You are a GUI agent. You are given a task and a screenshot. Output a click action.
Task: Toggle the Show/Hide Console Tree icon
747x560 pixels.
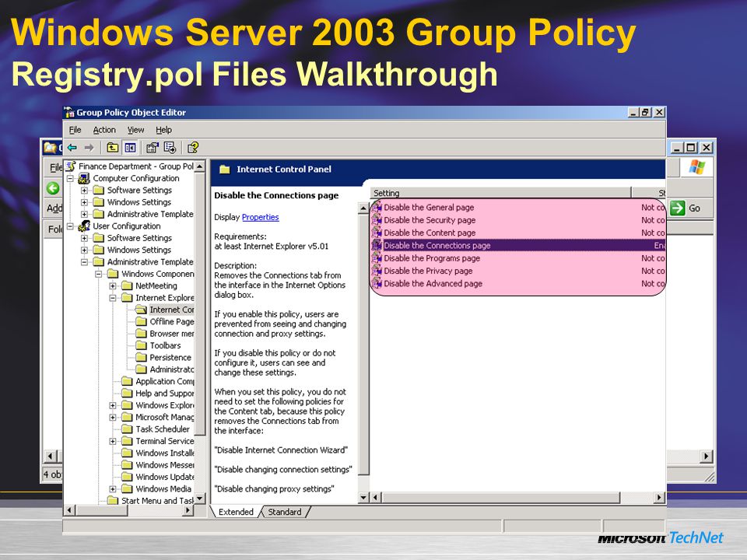coord(130,148)
